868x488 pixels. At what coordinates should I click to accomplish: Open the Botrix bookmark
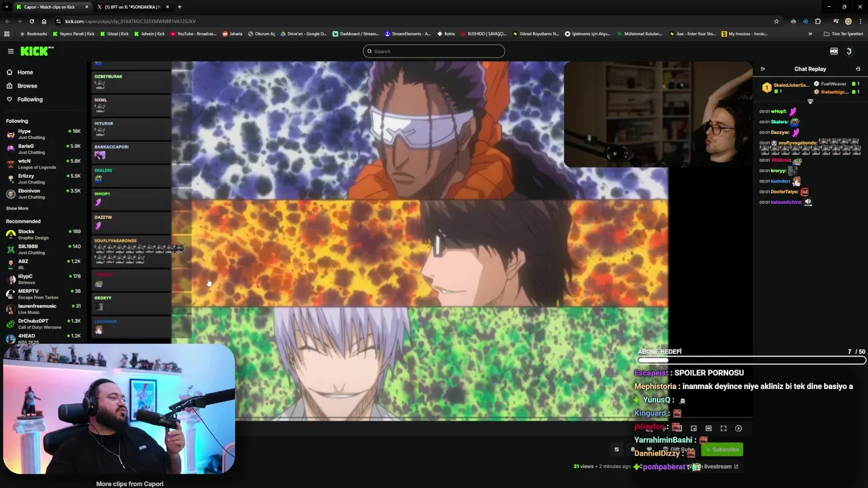tap(446, 33)
